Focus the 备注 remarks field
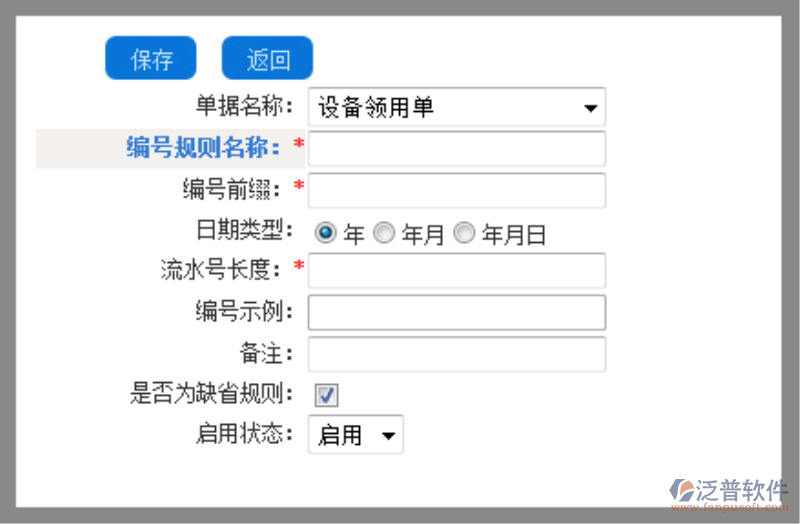800x524 pixels. click(457, 354)
